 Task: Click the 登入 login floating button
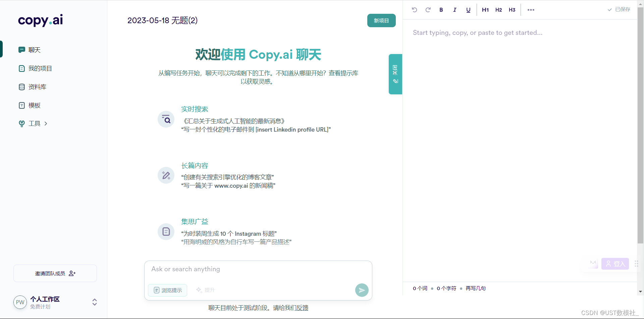(x=615, y=264)
